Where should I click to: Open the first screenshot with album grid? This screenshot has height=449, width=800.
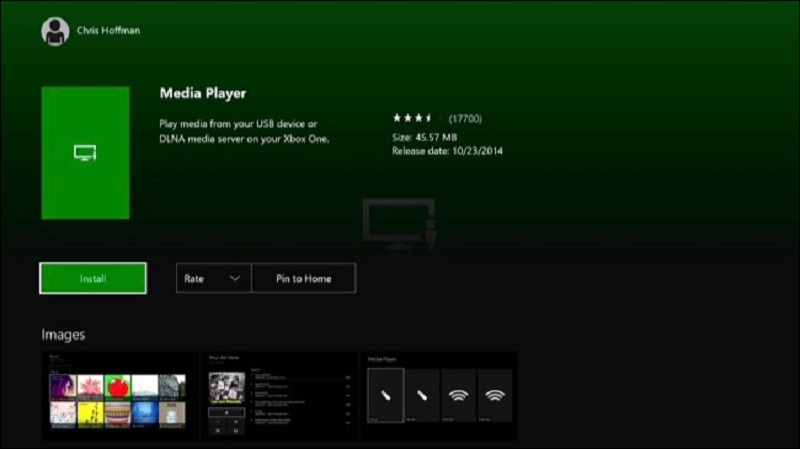119,396
